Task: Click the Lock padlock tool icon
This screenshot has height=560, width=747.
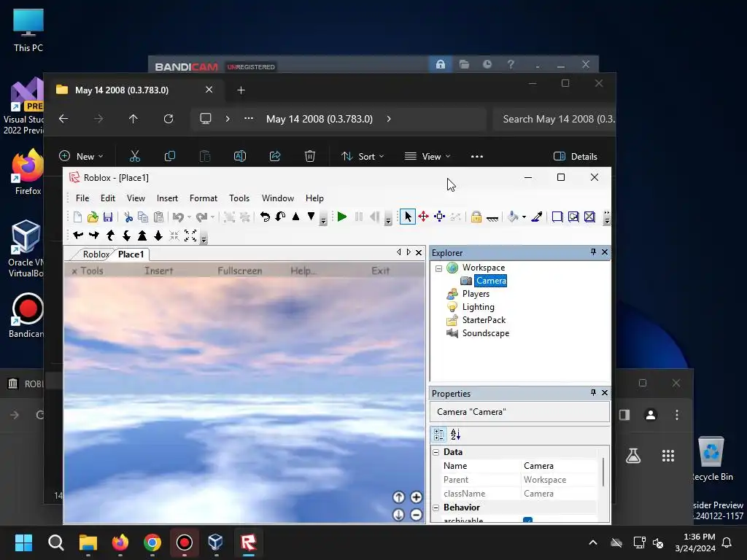Action: [476, 217]
